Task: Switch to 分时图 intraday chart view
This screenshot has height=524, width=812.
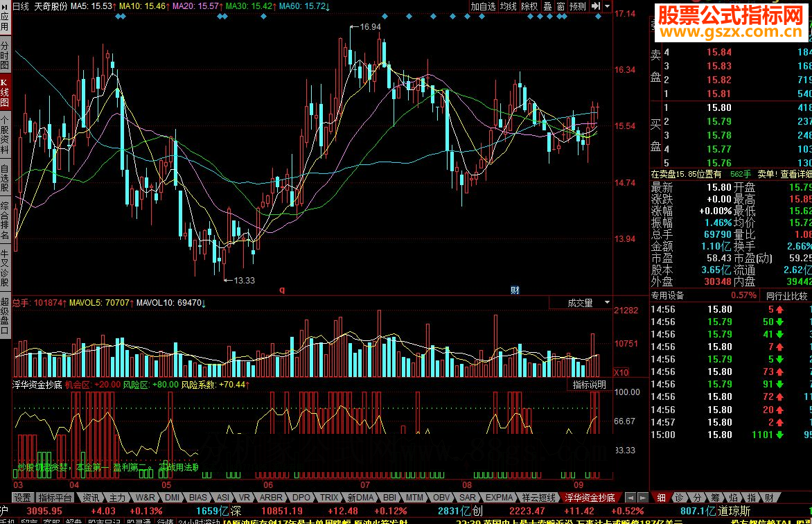Action: (x=5, y=55)
